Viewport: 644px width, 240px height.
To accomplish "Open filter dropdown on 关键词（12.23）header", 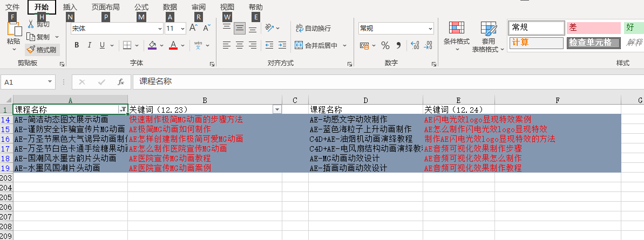I will (277, 109).
